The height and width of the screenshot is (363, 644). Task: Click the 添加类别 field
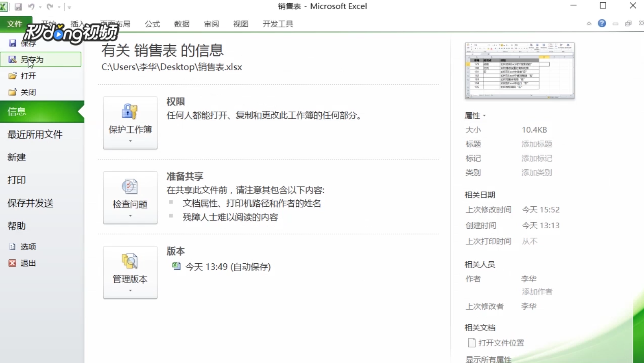[537, 173]
